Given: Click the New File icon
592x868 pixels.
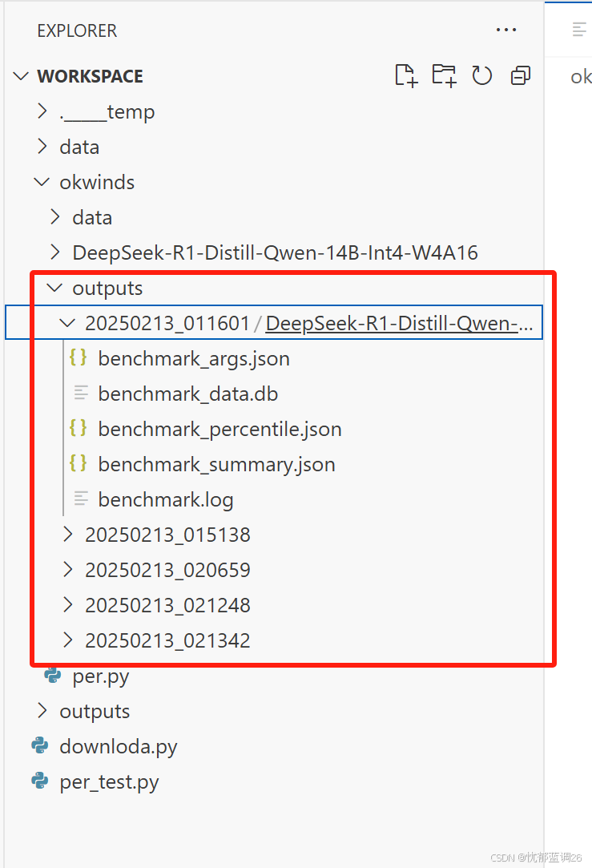Looking at the screenshot, I should pyautogui.click(x=406, y=75).
